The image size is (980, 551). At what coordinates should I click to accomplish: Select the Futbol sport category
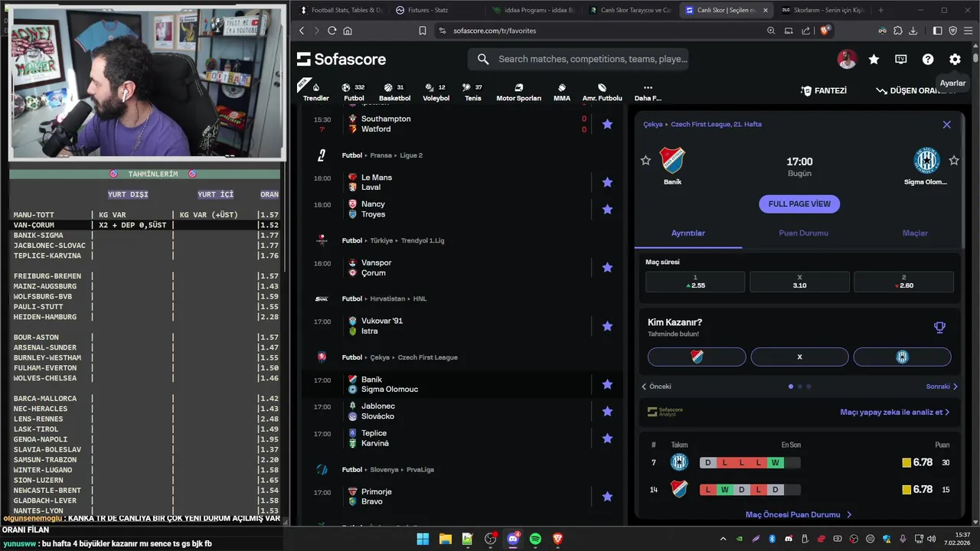click(354, 93)
